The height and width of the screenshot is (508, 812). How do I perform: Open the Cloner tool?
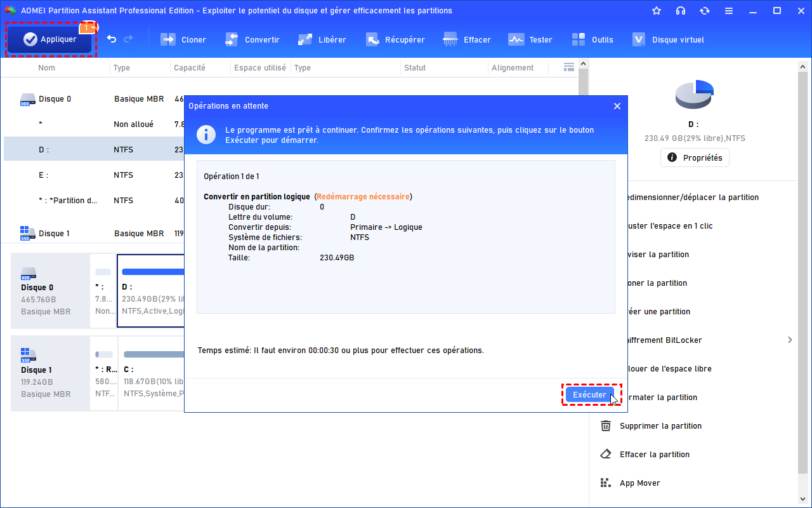coord(183,39)
